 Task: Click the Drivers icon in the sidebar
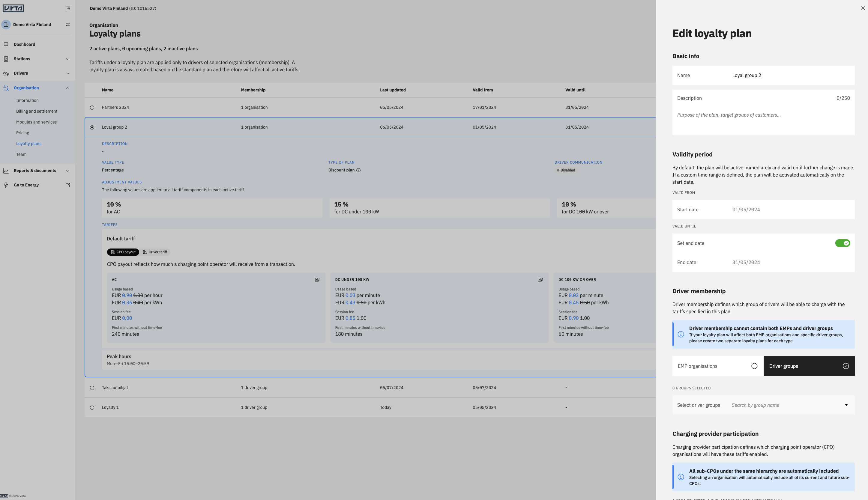click(x=6, y=73)
